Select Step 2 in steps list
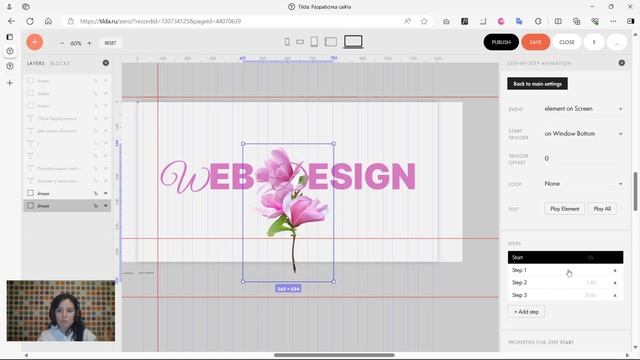 [x=565, y=282]
